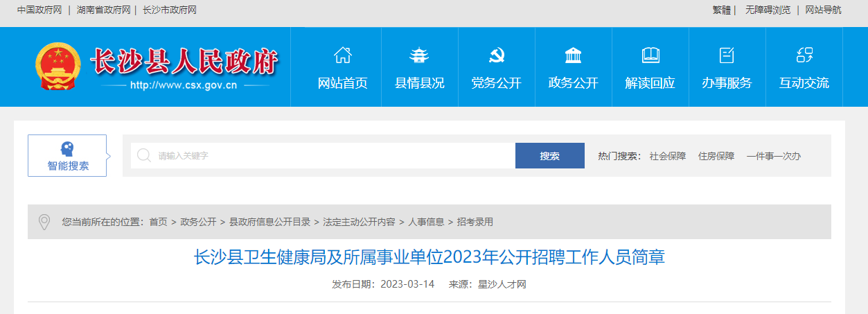
Task: Click the 热门搜索： label
Action: (619, 156)
